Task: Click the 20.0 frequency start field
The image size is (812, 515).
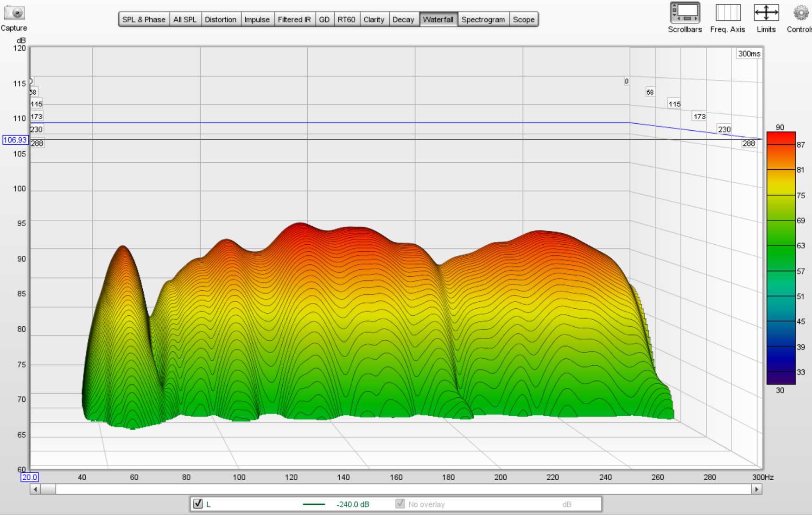Action: tap(29, 477)
